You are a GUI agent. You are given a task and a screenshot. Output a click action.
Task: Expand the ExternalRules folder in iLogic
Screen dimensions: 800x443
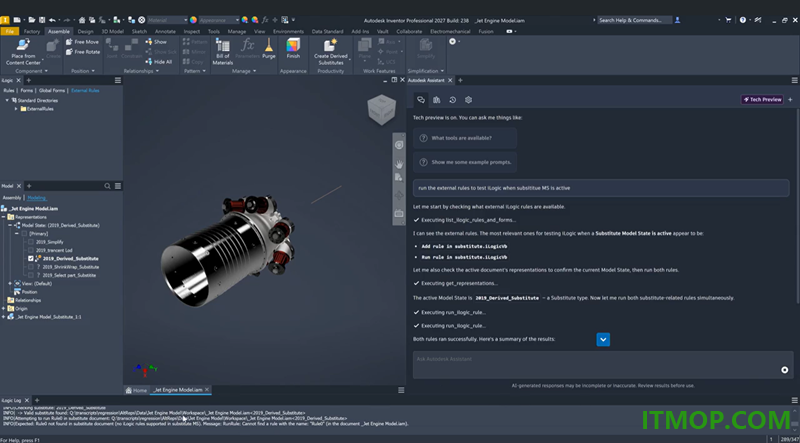(16, 109)
